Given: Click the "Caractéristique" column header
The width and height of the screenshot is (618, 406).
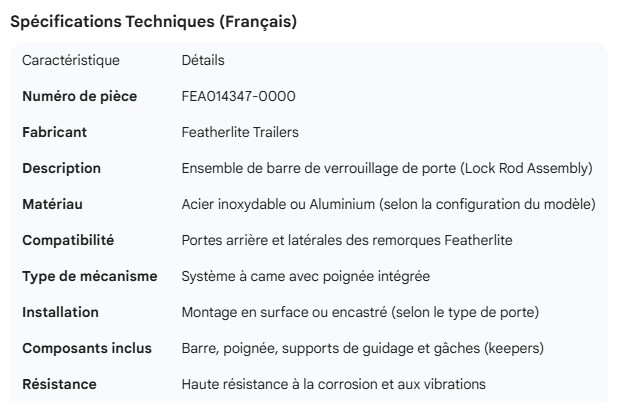Looking at the screenshot, I should [x=71, y=61].
